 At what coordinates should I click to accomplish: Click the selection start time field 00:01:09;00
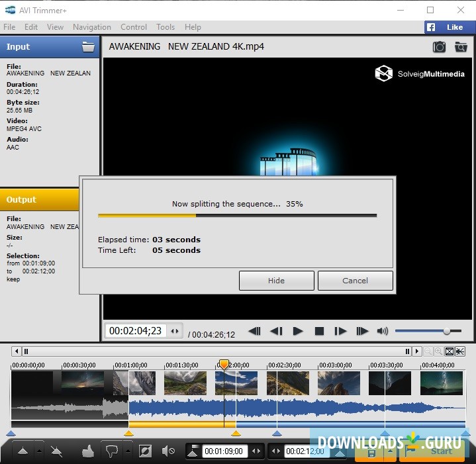click(224, 451)
